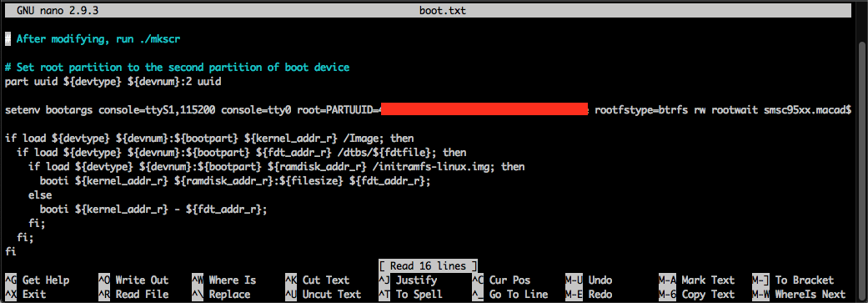Screen dimensions: 868x303
Task: Place cursor on 'setenv bootargs' line
Action: [428, 110]
